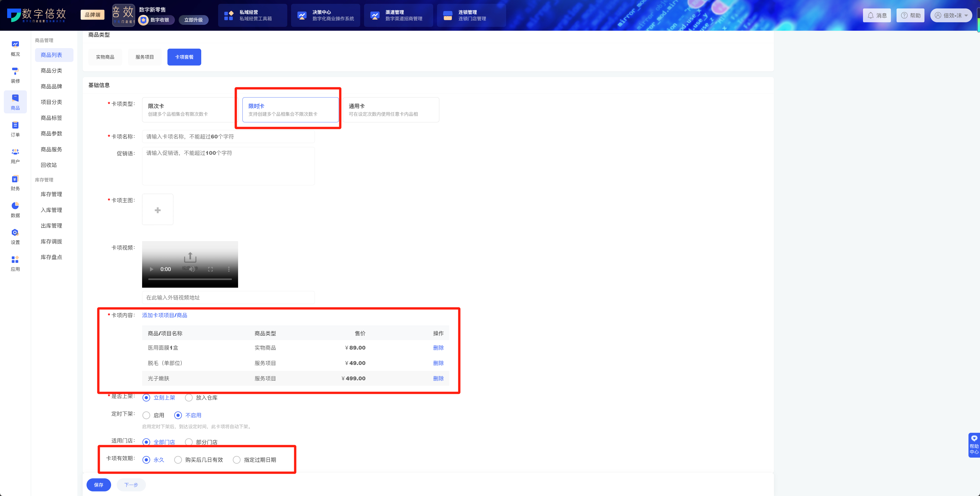The width and height of the screenshot is (980, 496).
Task: Open 商品列表 in sidebar menu
Action: (x=54, y=55)
